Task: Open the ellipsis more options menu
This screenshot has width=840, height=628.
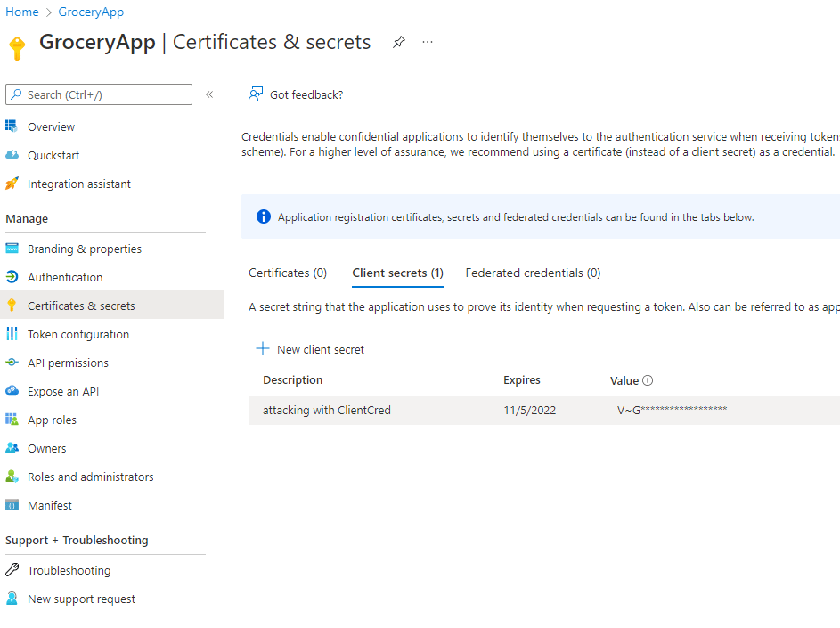Action: tap(428, 43)
